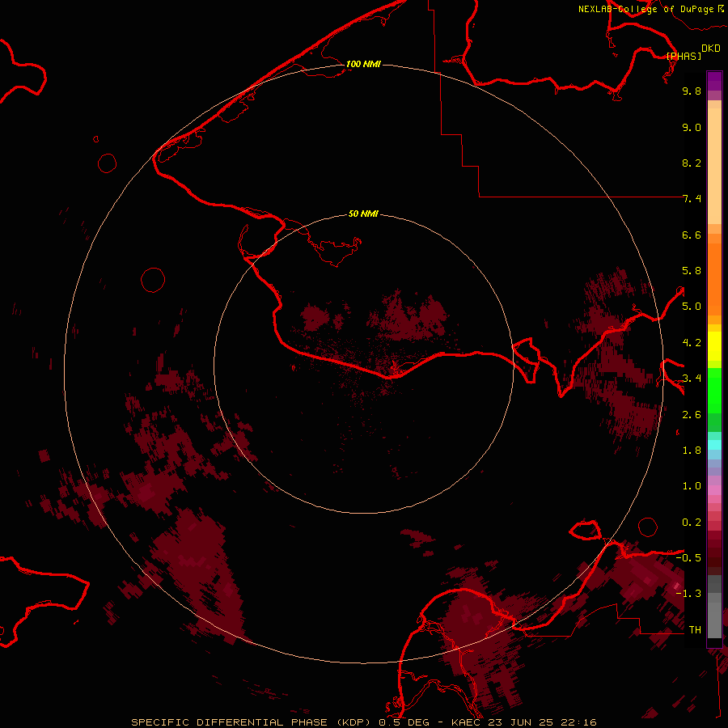Click the -1.3 value on the color scale
This screenshot has height=728, width=728.
(x=688, y=594)
